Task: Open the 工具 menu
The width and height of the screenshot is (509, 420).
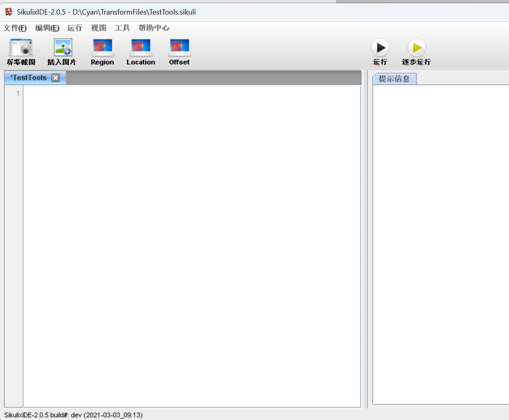Action: [x=122, y=28]
